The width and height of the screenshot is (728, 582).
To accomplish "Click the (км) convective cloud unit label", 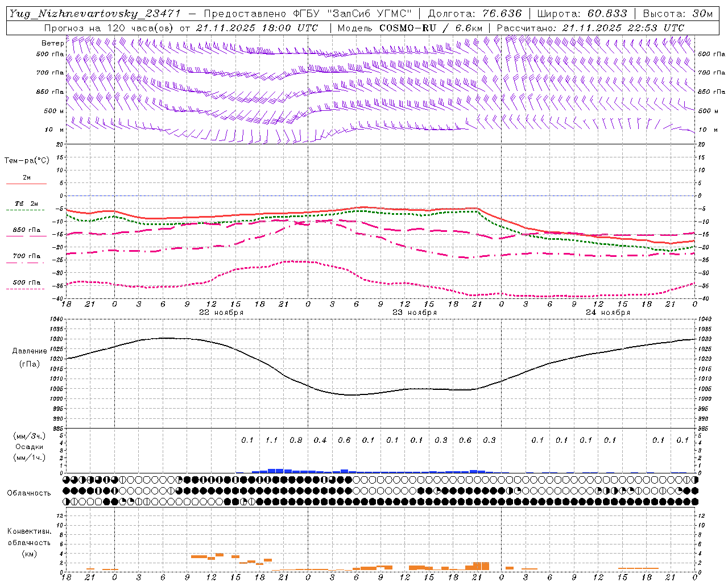I will [x=29, y=554].
